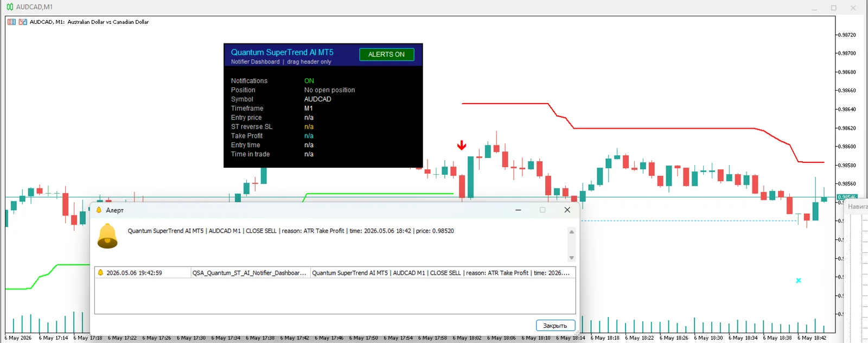The height and width of the screenshot is (343, 868).
Task: Select the 2026.05.06 19:42:59 alert row
Action: click(x=335, y=273)
